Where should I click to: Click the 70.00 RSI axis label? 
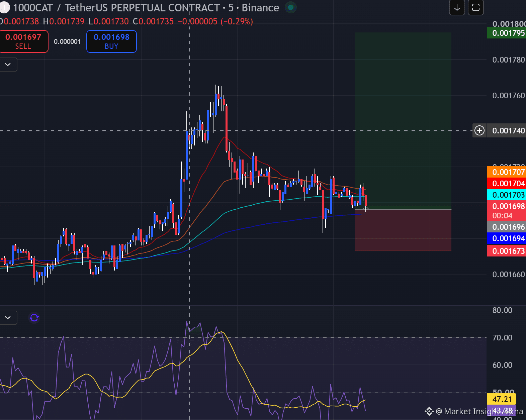point(502,338)
